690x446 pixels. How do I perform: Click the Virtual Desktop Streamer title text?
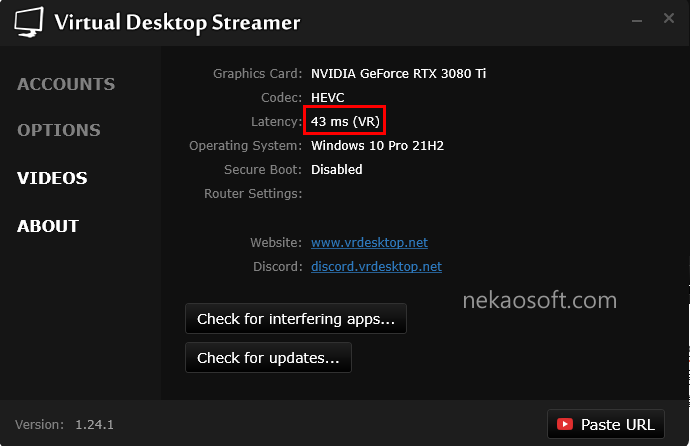click(177, 23)
